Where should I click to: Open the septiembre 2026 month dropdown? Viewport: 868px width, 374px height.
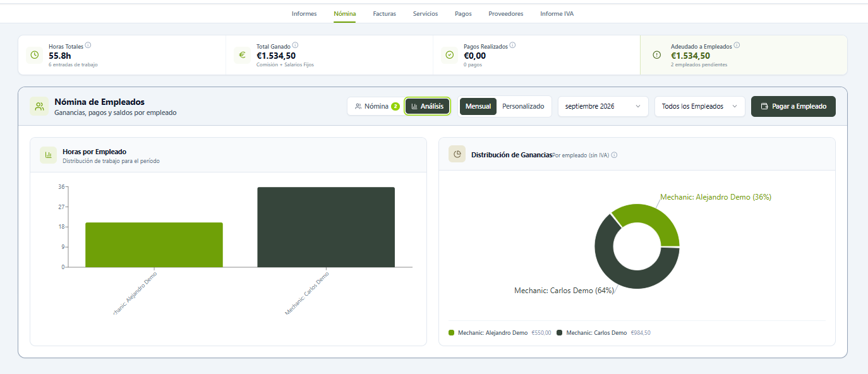tap(603, 106)
